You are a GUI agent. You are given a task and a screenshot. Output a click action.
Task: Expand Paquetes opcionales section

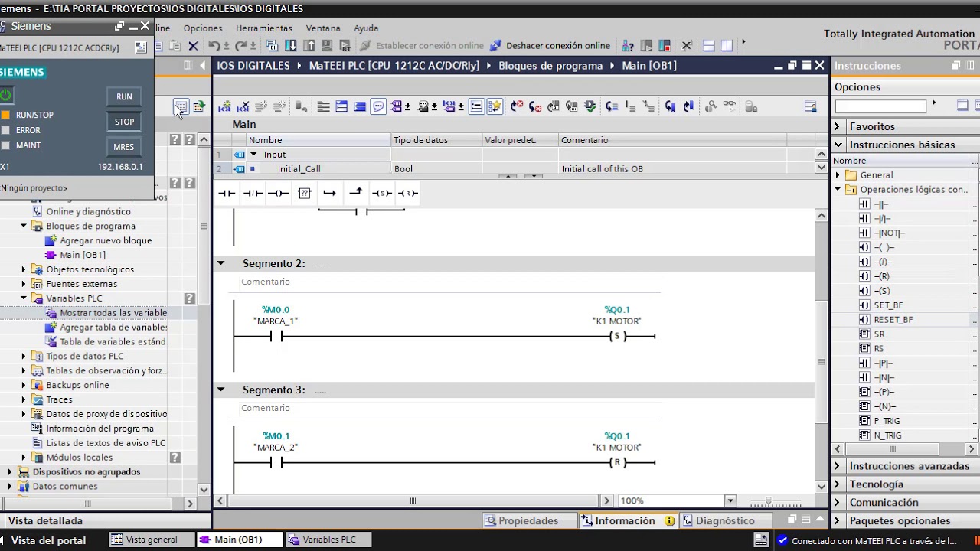[x=838, y=521]
